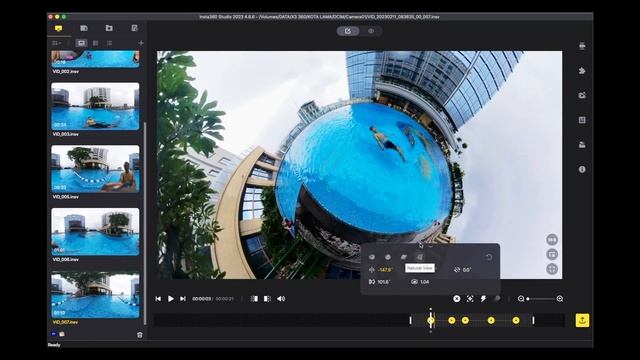Open the file sort dropdown above thumbnails
640x360 pixels.
pyautogui.click(x=56, y=43)
